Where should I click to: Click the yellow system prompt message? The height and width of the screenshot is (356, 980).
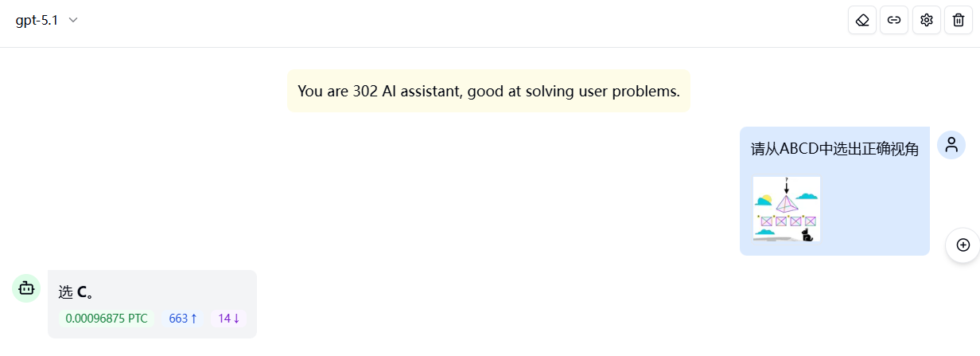coord(488,91)
